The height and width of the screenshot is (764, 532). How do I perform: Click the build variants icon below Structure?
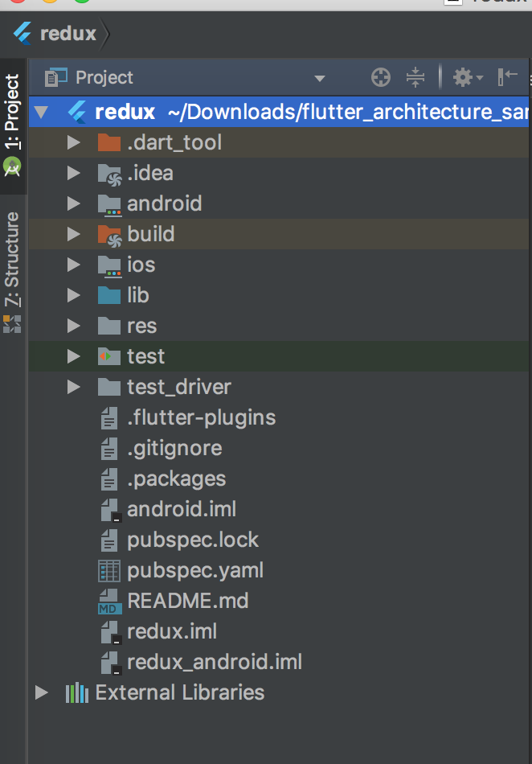(12, 324)
